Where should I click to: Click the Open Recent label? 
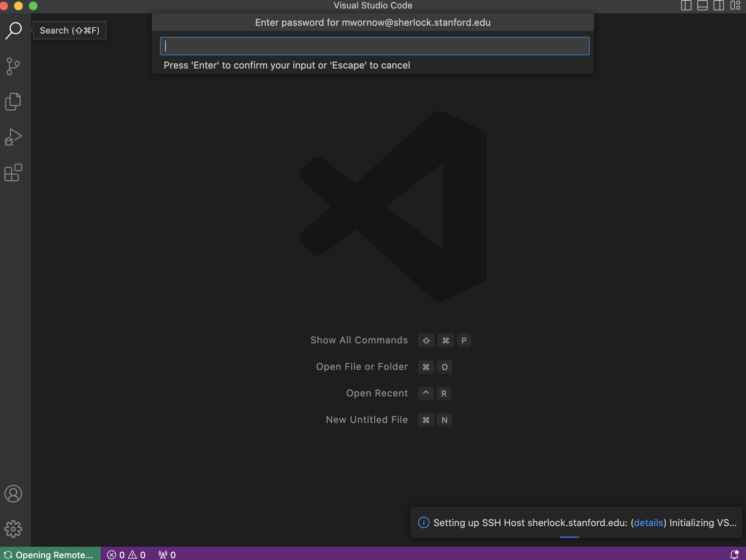pyautogui.click(x=377, y=393)
